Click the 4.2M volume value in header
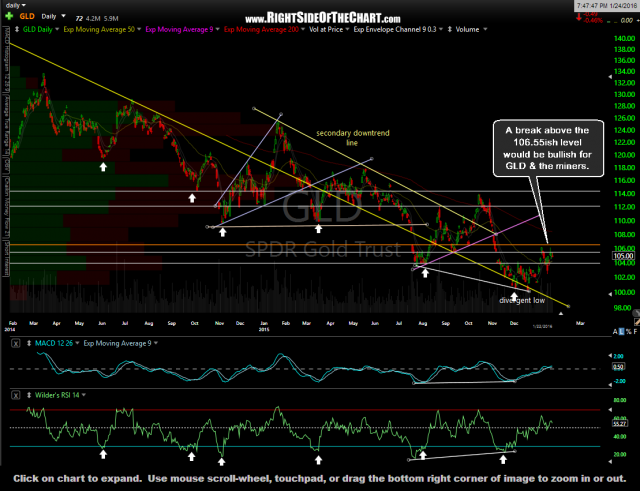This screenshot has width=640, height=491. 91,18
